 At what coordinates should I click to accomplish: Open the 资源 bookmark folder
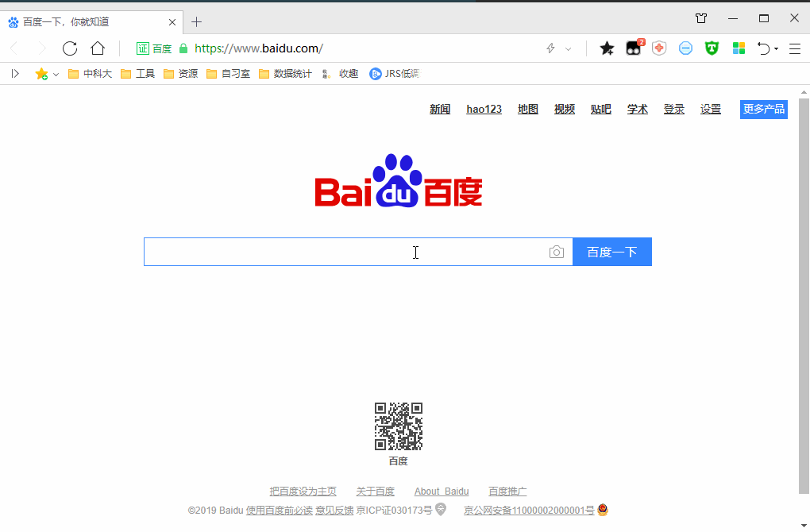coord(180,74)
